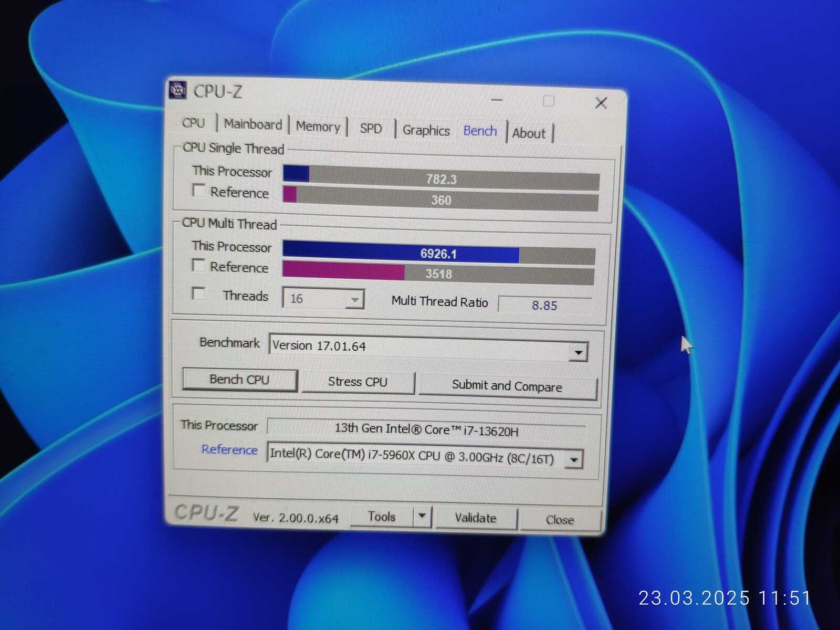Image resolution: width=840 pixels, height=630 pixels.
Task: Switch to the CPU tab
Action: (193, 123)
